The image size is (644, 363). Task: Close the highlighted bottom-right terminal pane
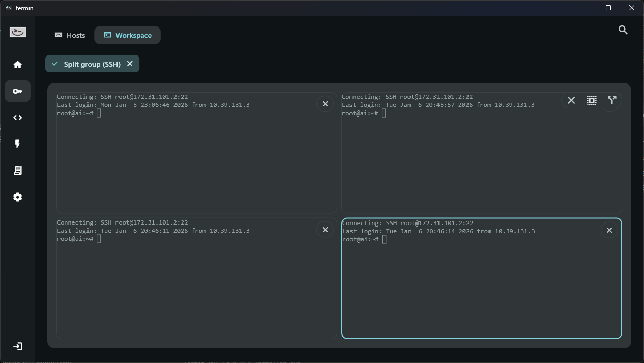pos(609,230)
